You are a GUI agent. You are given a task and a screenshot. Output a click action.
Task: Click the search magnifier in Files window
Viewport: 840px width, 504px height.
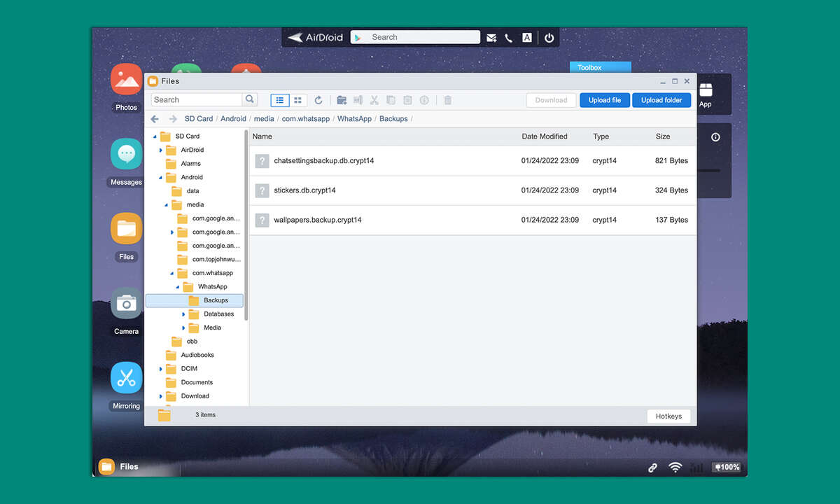[250, 99]
